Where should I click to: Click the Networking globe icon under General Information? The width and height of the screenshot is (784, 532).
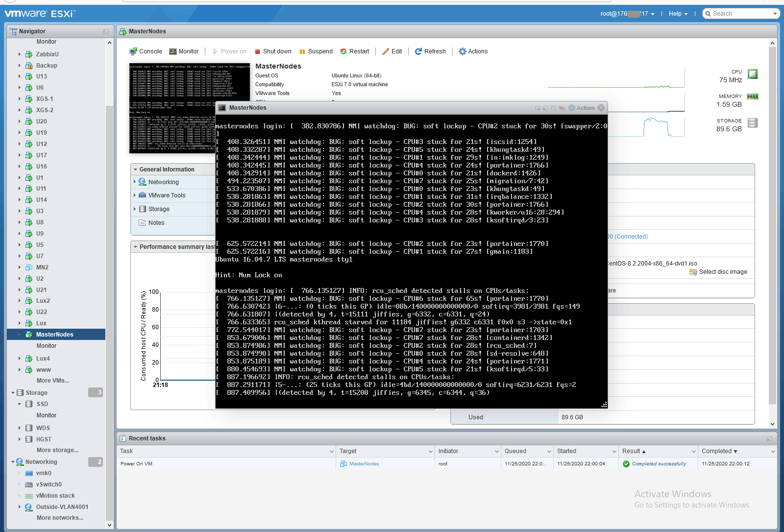click(x=142, y=182)
